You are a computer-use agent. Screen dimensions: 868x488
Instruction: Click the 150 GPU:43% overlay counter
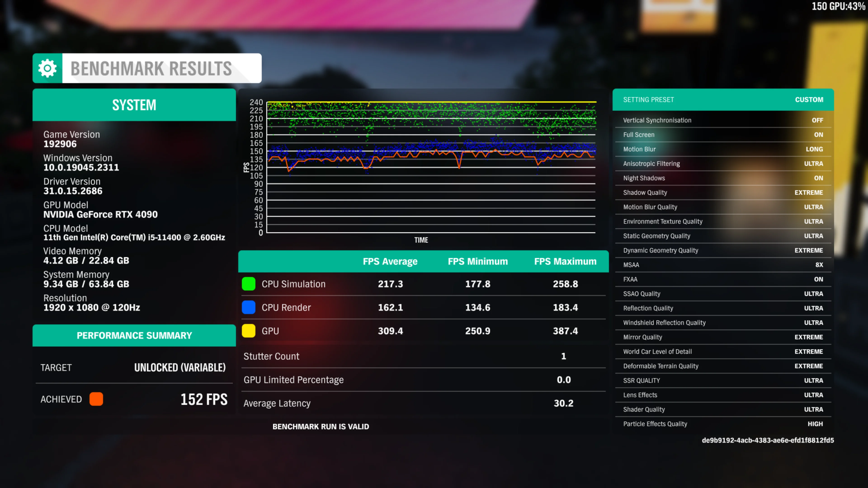tap(838, 6)
